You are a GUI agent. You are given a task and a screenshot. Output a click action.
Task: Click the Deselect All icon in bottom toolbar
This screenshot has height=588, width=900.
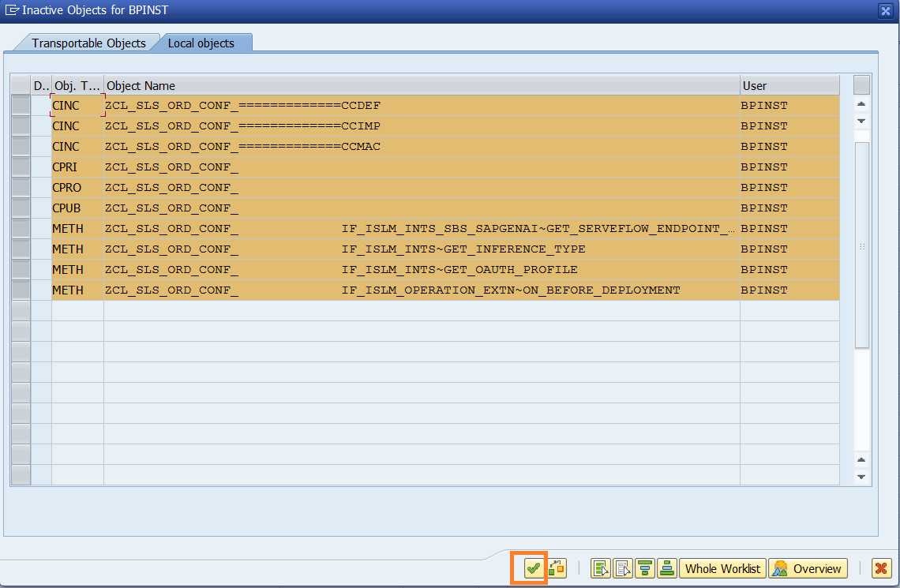pyautogui.click(x=624, y=568)
